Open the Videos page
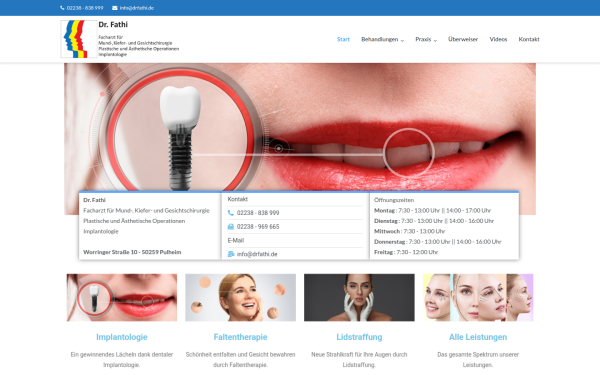 point(498,39)
